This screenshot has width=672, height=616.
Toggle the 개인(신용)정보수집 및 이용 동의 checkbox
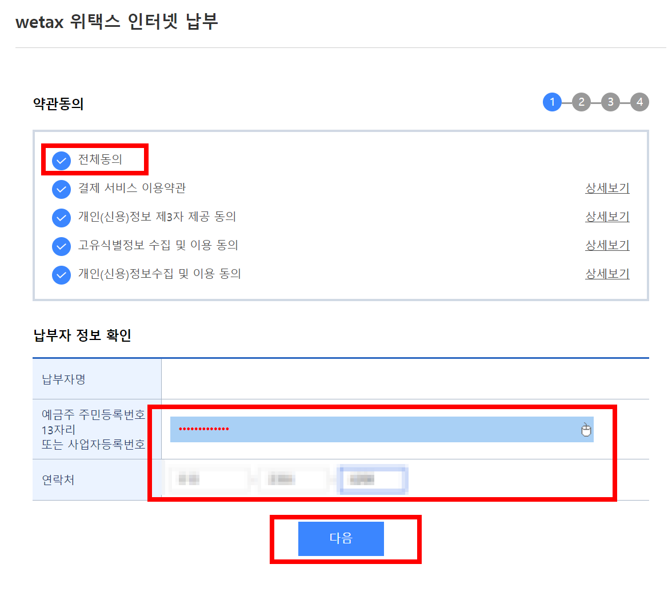(x=61, y=275)
